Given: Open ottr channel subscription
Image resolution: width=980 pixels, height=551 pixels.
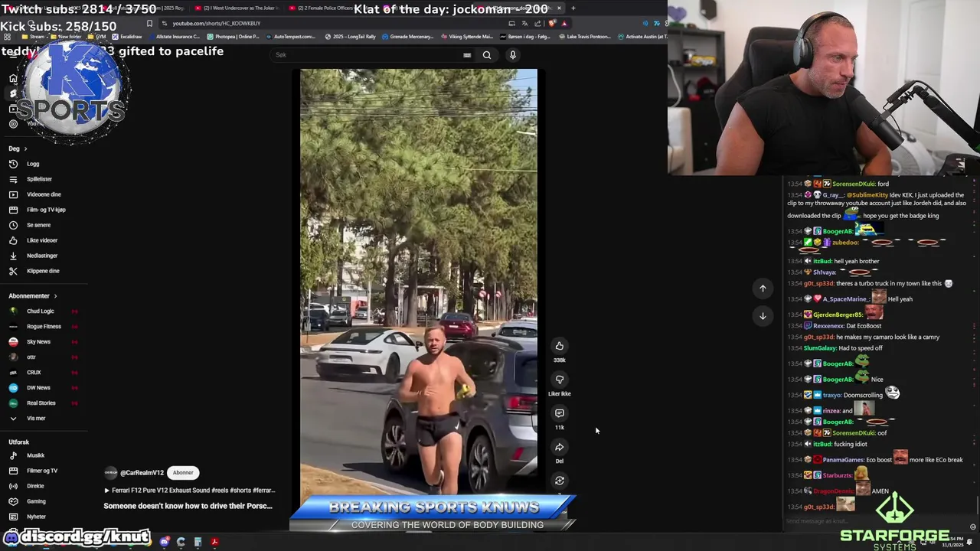Looking at the screenshot, I should 31,357.
